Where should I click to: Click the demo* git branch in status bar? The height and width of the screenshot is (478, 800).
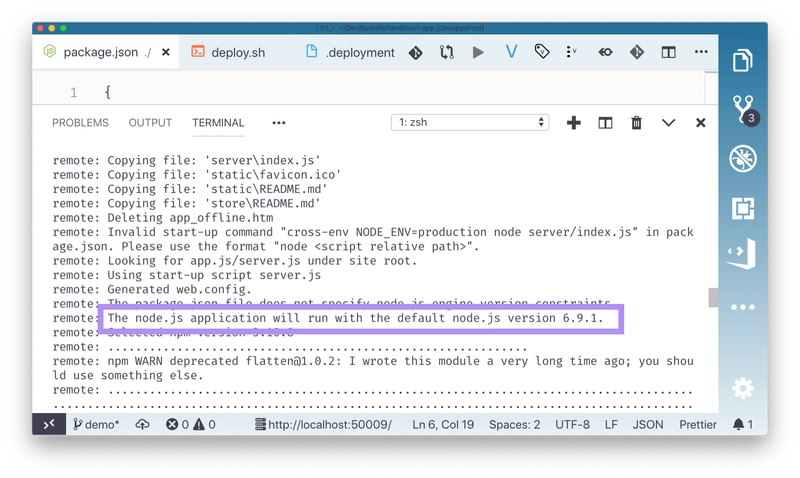coord(96,424)
